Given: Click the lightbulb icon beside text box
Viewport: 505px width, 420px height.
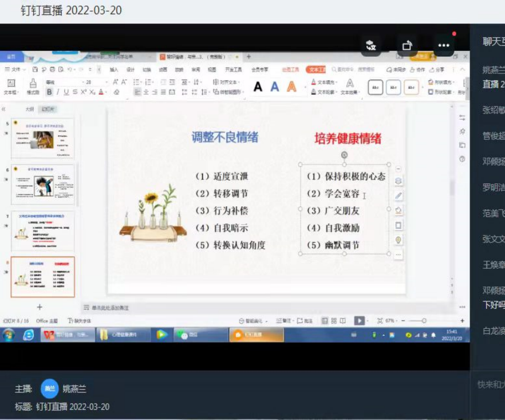Looking at the screenshot, I should [399, 240].
